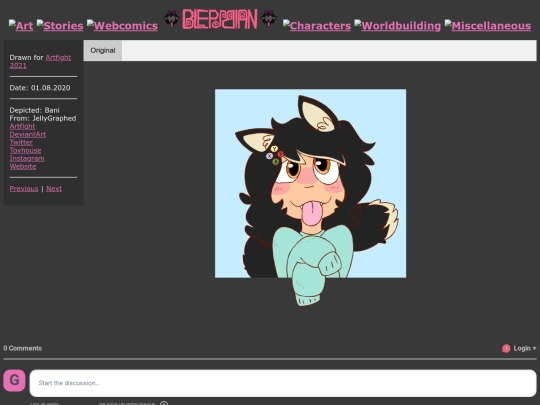Expand the Disqus Login dropdown
This screenshot has width=540, height=405.
525,348
